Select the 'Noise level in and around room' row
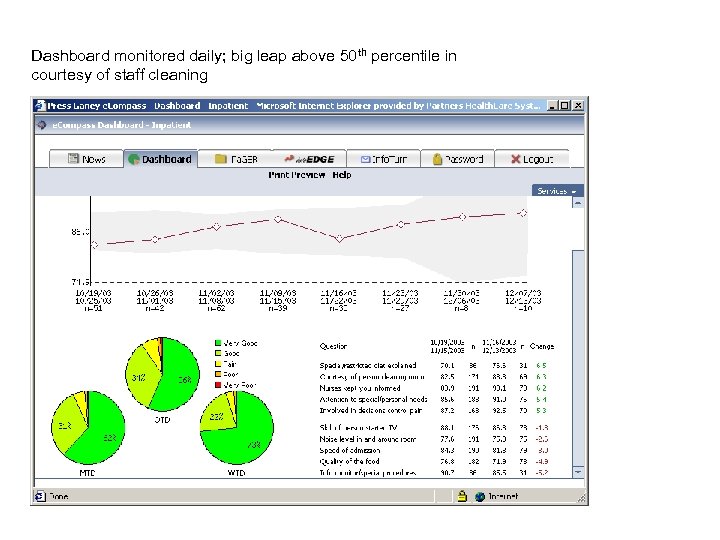This screenshot has width=720, height=540. (x=433, y=439)
